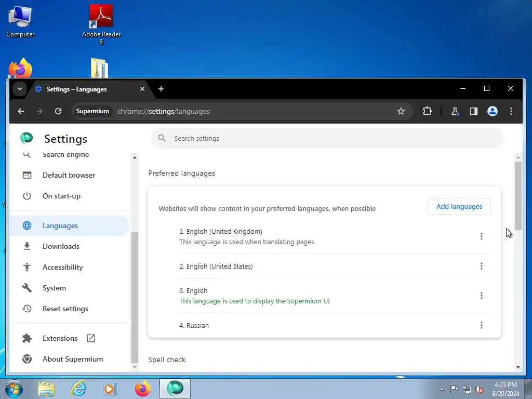Open more actions for English UI language

481,296
